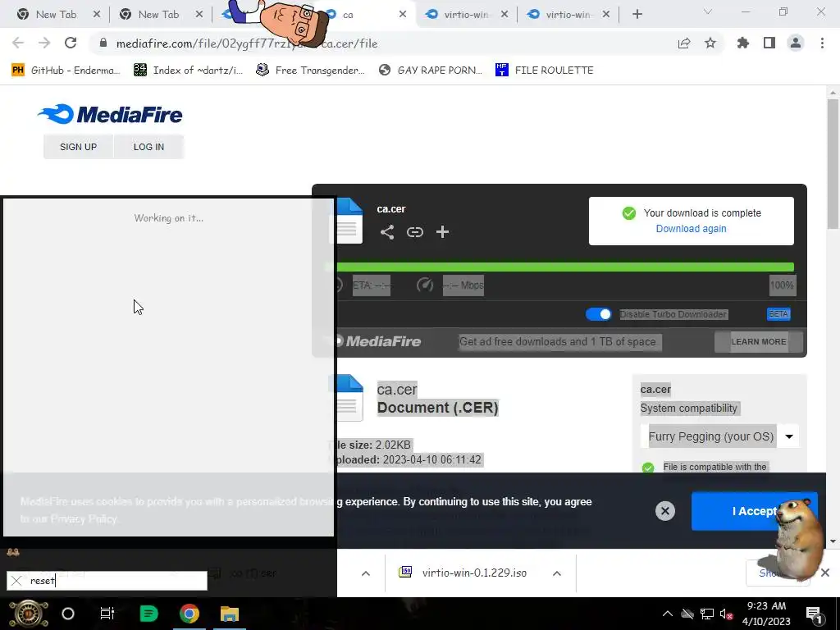Open the extensions puzzle icon

click(x=743, y=43)
